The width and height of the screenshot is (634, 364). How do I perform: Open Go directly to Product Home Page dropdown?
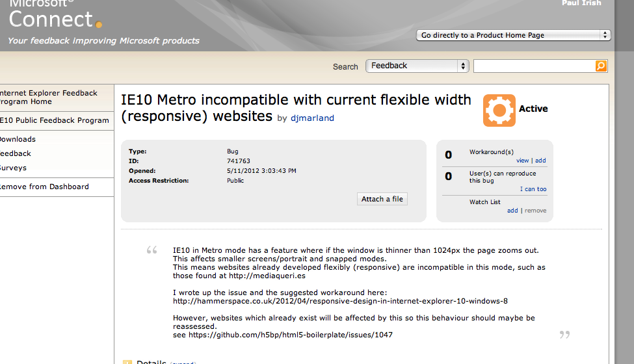(x=513, y=35)
